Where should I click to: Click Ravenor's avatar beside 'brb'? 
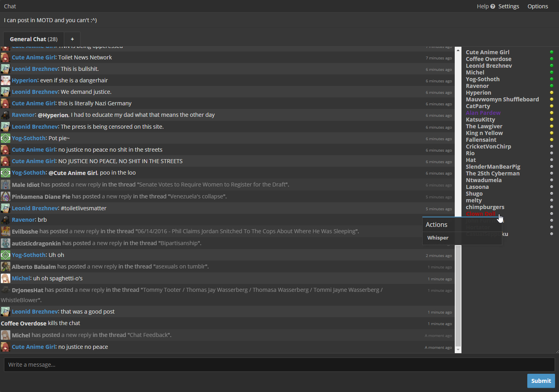5,220
